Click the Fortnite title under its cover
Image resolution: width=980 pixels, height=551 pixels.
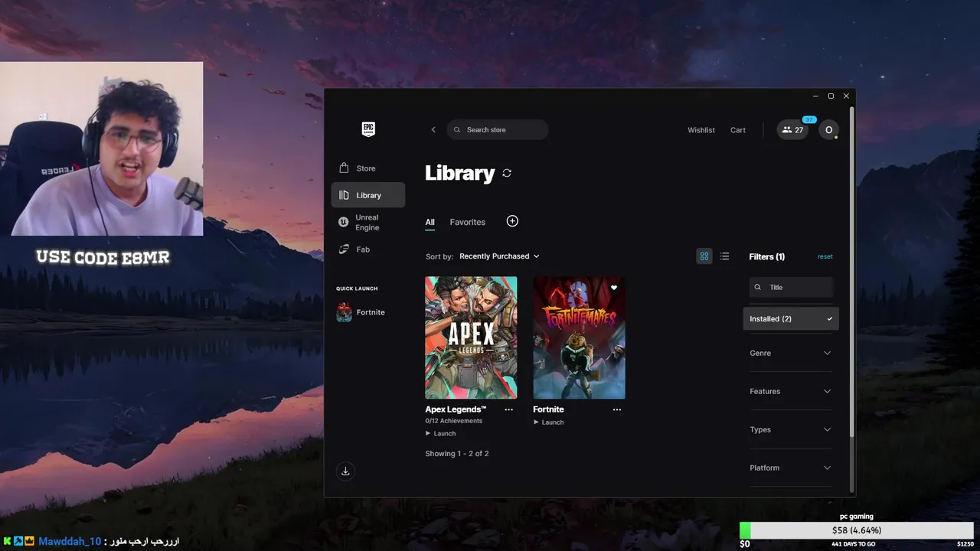click(x=548, y=409)
